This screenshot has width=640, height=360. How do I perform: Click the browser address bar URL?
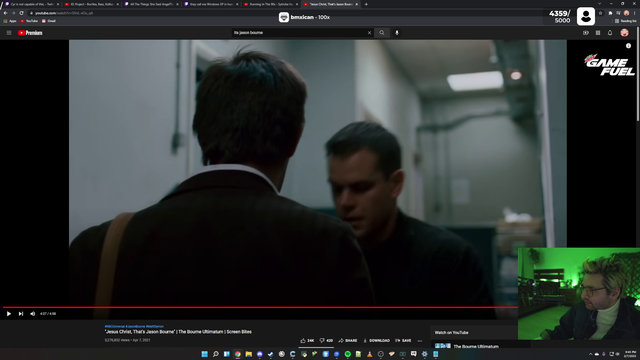pos(64,13)
